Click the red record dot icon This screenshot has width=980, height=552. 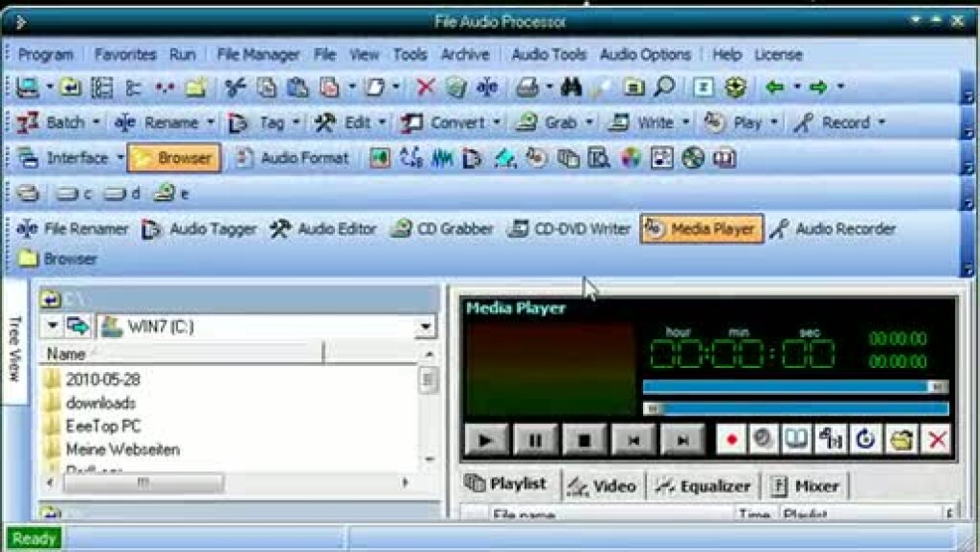point(732,439)
